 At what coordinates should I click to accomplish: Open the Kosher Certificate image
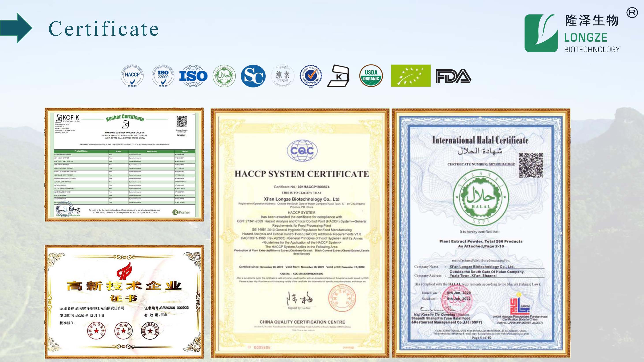coord(124,165)
